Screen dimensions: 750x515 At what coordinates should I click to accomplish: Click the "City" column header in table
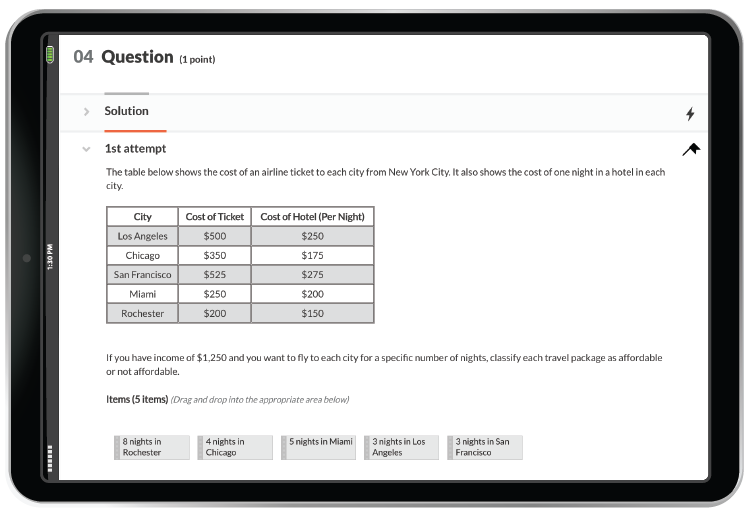pyautogui.click(x=142, y=217)
